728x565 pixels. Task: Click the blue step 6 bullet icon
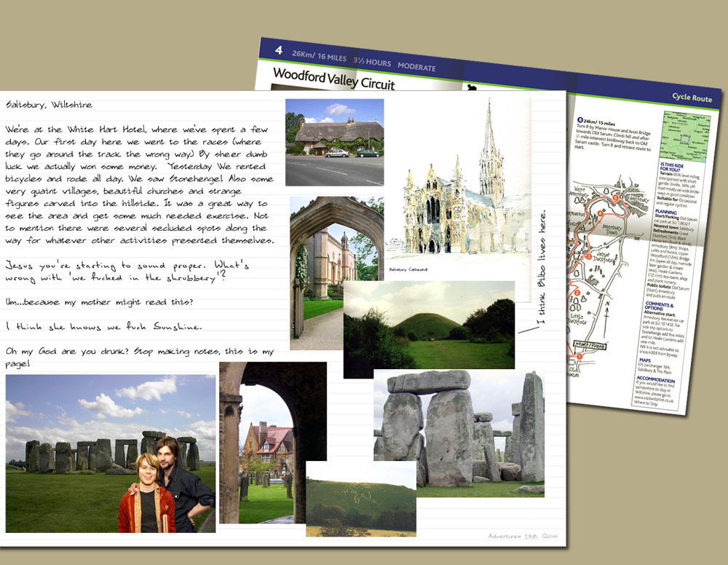click(580, 120)
